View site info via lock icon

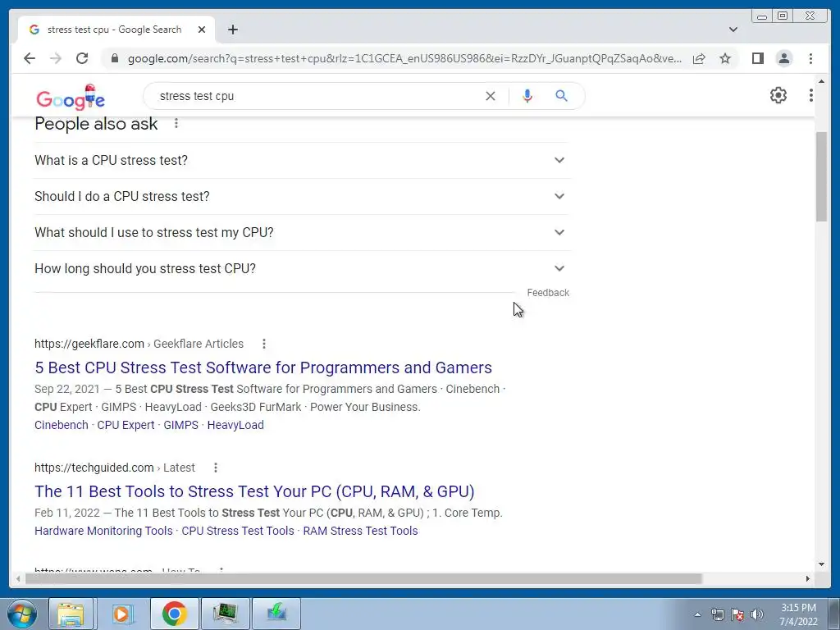click(115, 58)
